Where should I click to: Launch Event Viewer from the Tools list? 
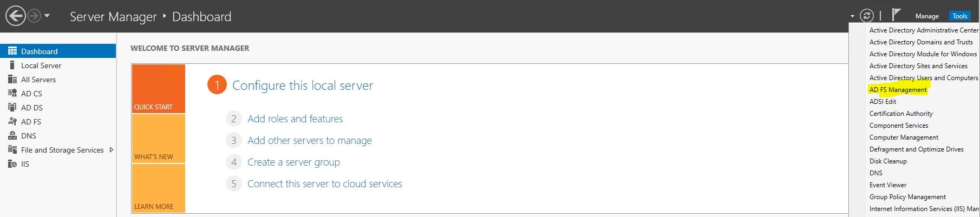[x=887, y=185]
